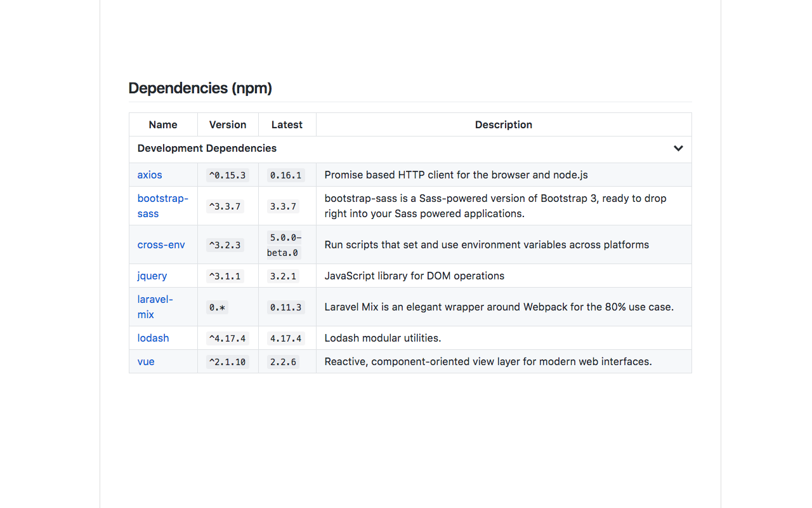
Task: Select lodash version ^4.17.4
Action: click(228, 338)
